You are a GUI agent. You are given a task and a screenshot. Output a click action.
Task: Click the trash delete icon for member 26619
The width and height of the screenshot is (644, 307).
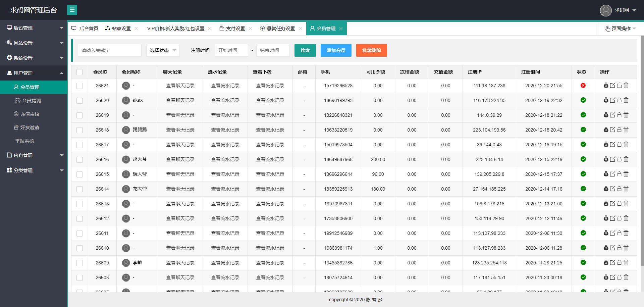[626, 115]
